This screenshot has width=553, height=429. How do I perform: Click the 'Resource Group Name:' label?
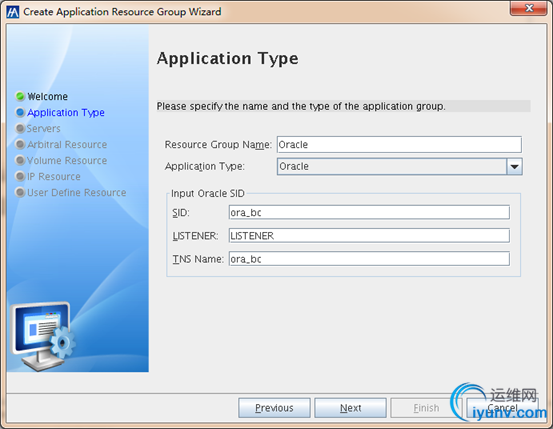click(218, 145)
